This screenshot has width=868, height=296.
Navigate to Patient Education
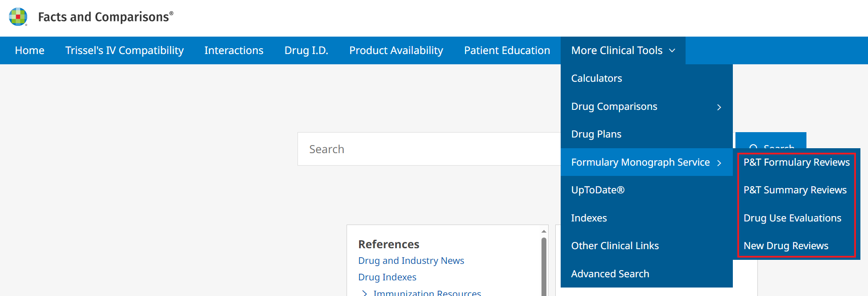(507, 50)
